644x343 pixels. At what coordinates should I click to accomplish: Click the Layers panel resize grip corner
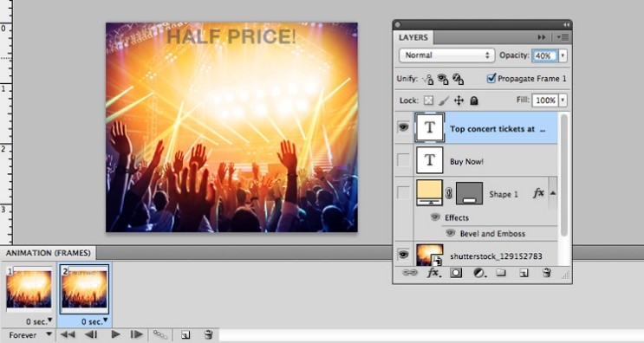pyautogui.click(x=566, y=275)
